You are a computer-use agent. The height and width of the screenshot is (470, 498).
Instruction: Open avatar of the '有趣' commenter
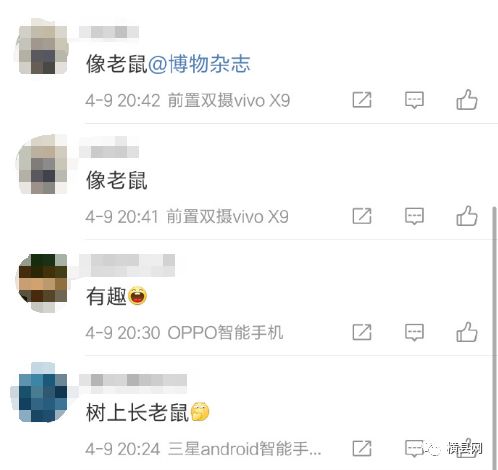coord(42,283)
